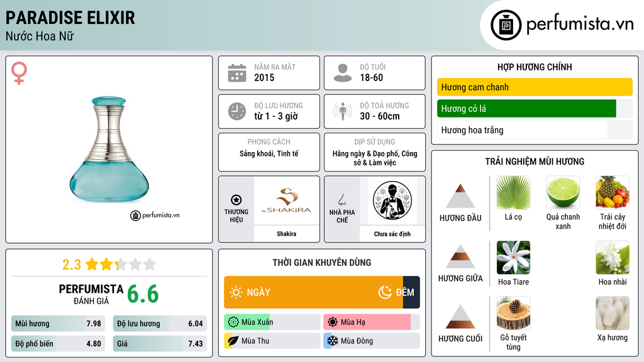644x362 pixels.
Task: Click the nose icon above Nhà pha chế
Action: tap(341, 200)
